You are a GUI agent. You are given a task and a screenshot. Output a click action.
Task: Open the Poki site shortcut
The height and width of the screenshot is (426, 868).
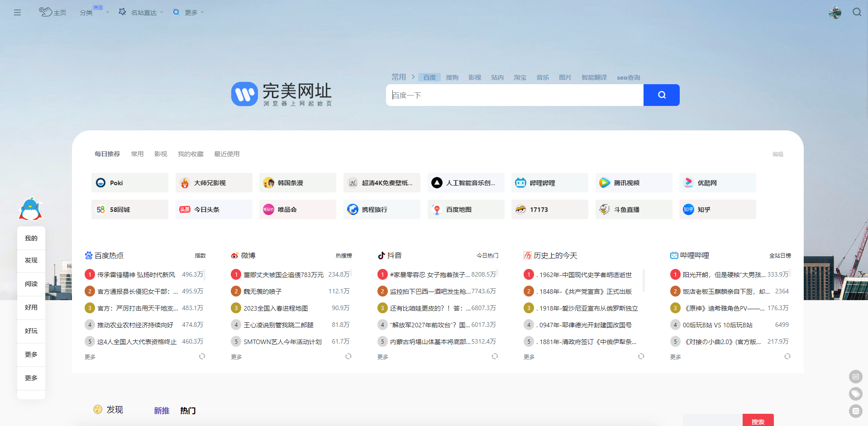pyautogui.click(x=130, y=183)
